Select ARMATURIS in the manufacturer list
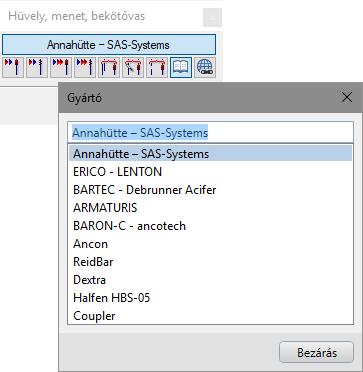363x372 pixels. tap(210, 208)
